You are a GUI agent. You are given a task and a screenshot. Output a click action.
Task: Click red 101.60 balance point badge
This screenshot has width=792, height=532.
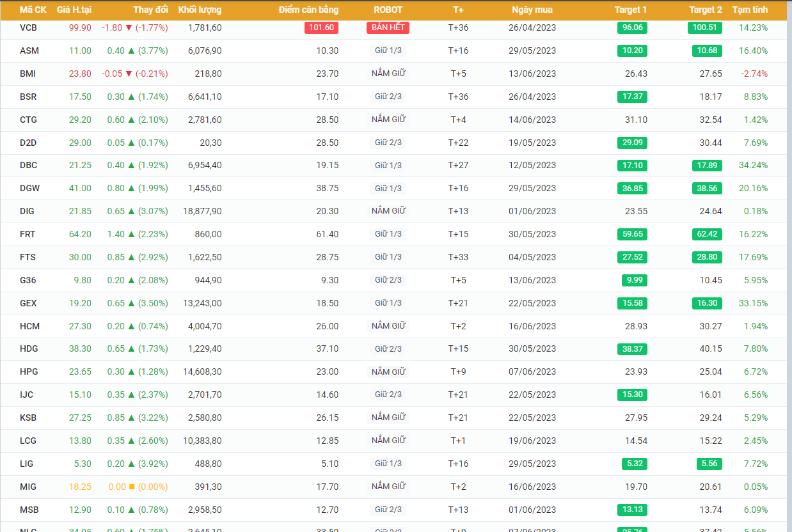321,28
